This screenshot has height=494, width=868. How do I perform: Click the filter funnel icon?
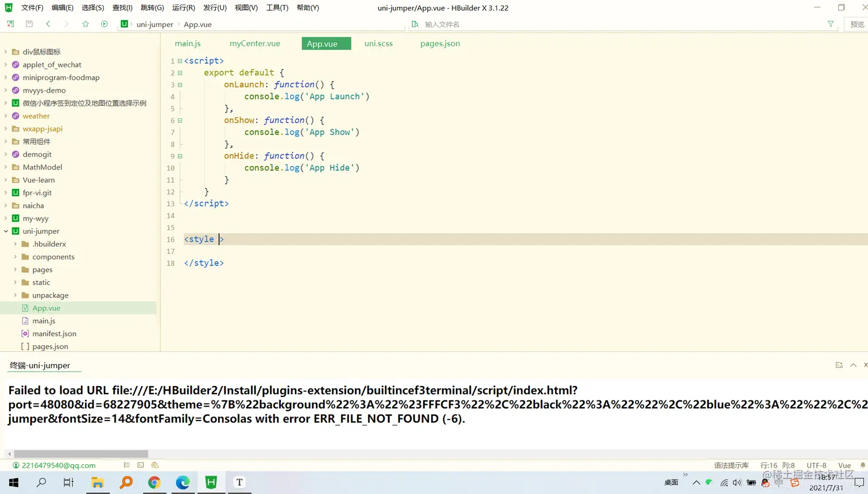click(831, 24)
